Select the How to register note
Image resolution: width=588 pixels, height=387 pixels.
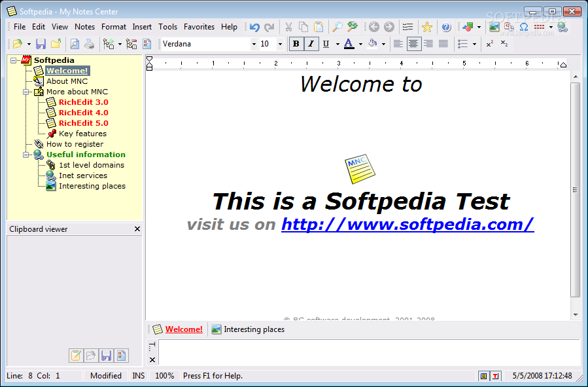pos(75,144)
